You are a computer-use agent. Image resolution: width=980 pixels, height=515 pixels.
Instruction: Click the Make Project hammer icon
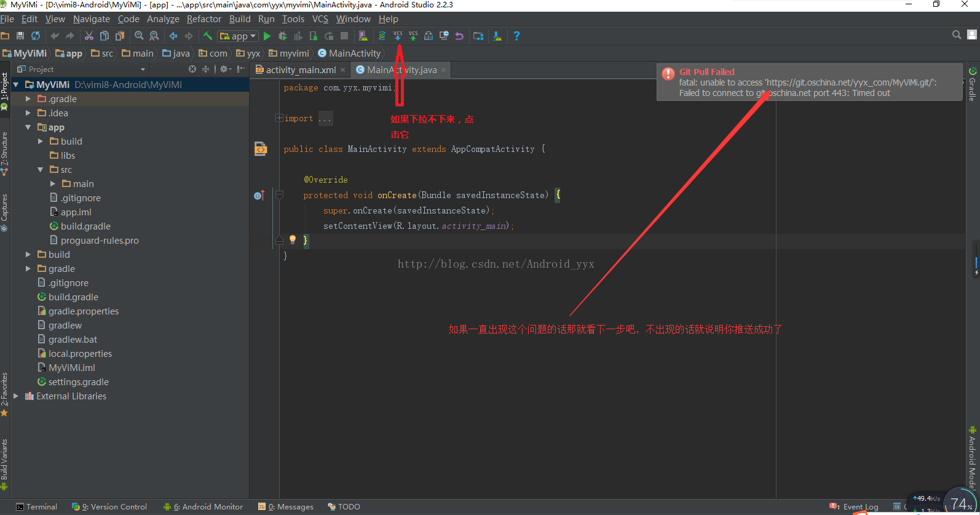(x=208, y=36)
